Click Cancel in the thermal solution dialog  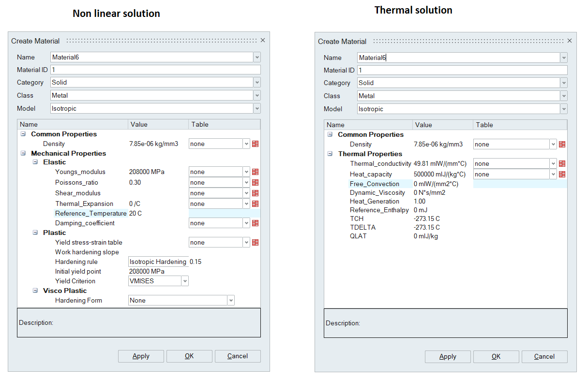click(544, 357)
